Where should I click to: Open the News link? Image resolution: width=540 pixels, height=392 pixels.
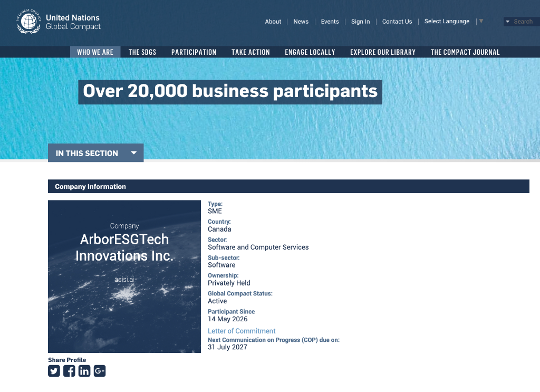301,21
